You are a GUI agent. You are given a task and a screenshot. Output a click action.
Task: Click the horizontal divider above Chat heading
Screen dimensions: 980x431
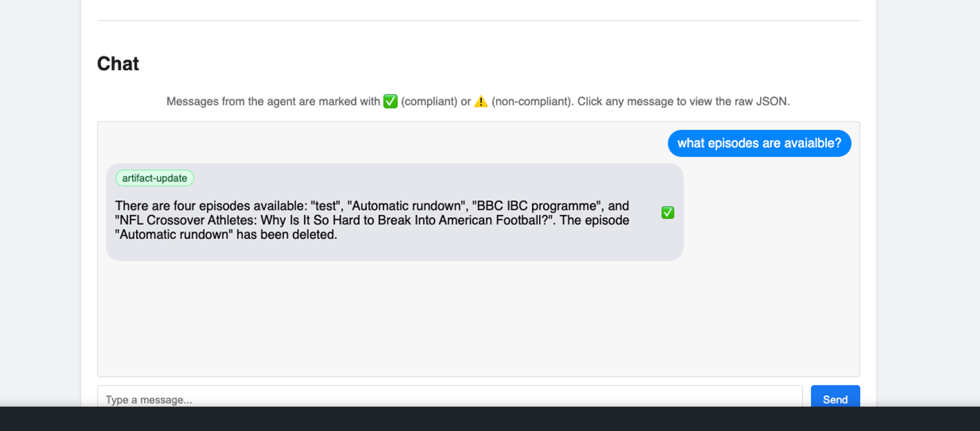tap(478, 20)
